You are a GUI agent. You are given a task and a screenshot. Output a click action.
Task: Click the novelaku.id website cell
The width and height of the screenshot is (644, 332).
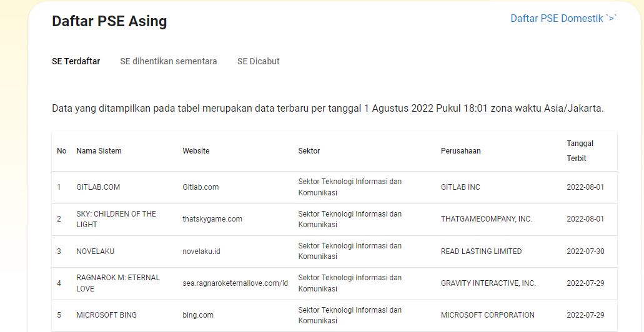(x=201, y=251)
